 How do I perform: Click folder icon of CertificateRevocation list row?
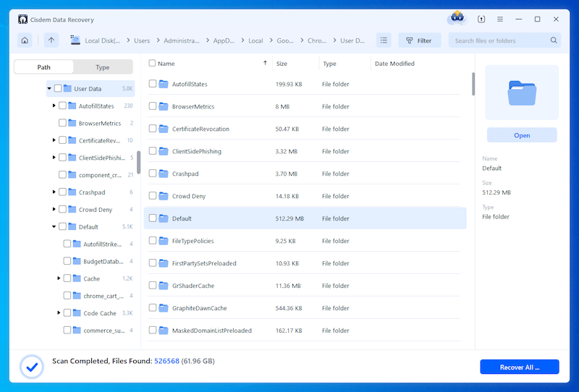[164, 129]
